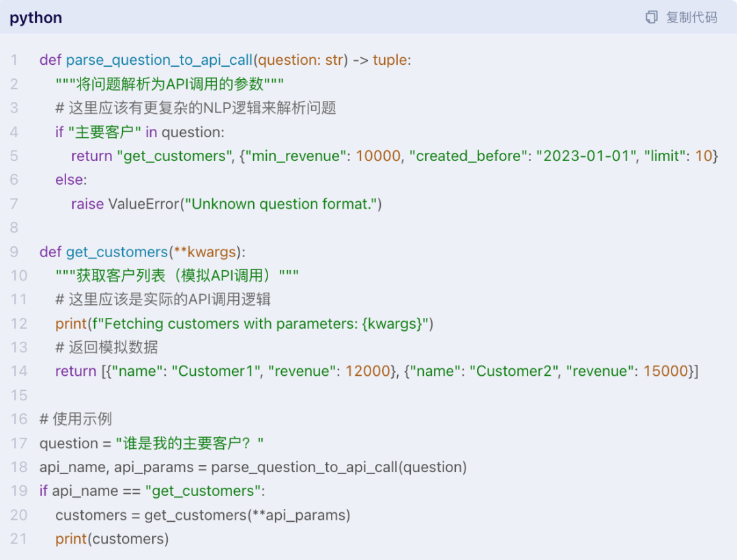Click the # 使用示例 comment

[76, 419]
